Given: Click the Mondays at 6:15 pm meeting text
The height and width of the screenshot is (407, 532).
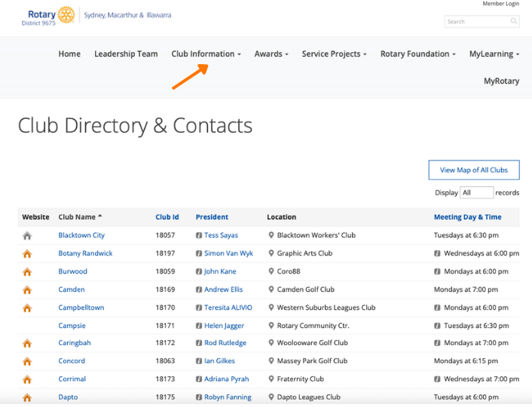Looking at the screenshot, I should (x=466, y=361).
